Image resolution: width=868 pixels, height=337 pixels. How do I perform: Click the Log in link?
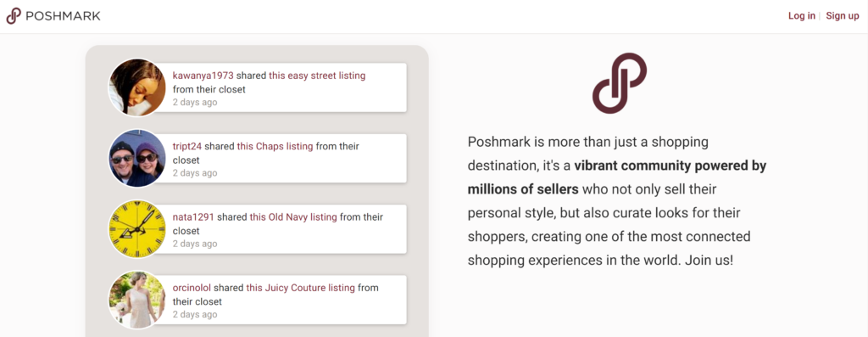(802, 15)
